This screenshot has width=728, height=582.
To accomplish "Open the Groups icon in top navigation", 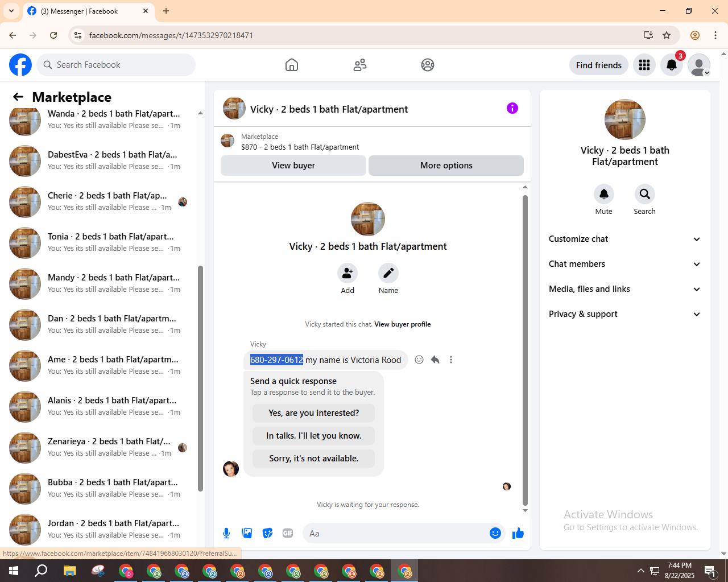I will pos(428,65).
